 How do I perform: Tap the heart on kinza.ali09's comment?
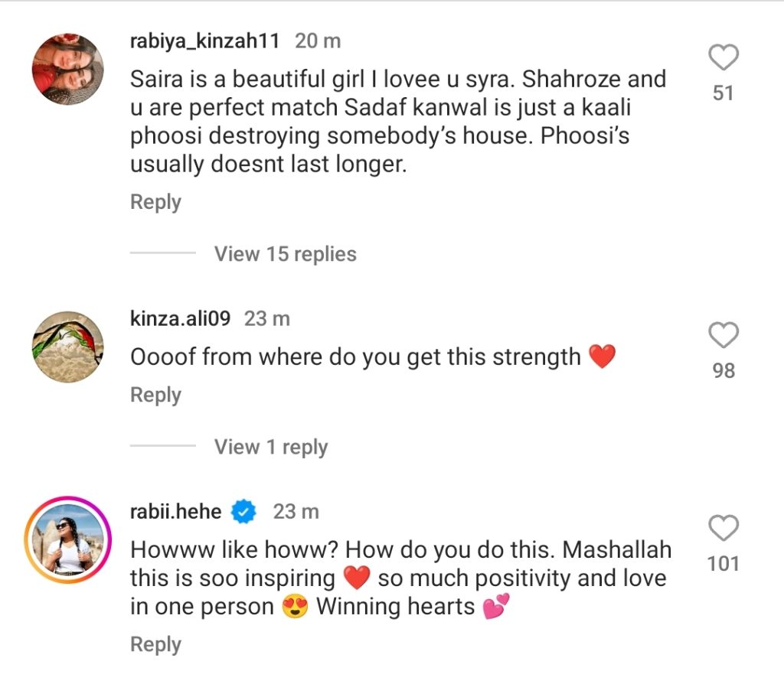(724, 336)
